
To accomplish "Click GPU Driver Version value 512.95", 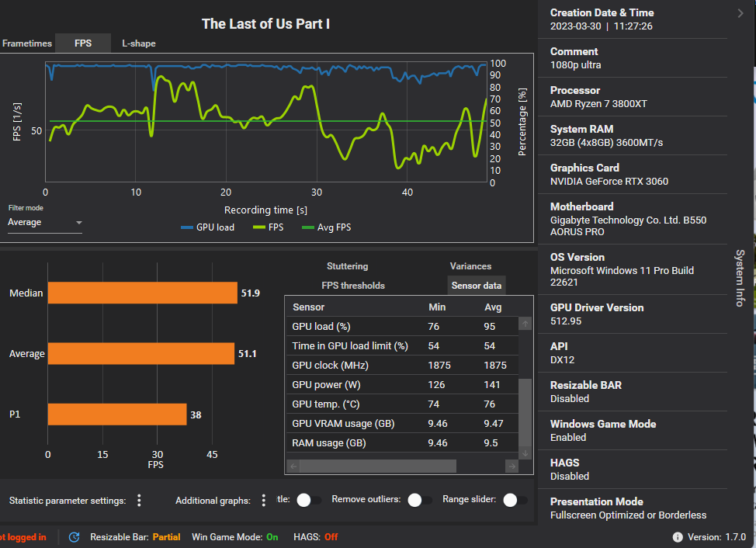I will click(566, 321).
